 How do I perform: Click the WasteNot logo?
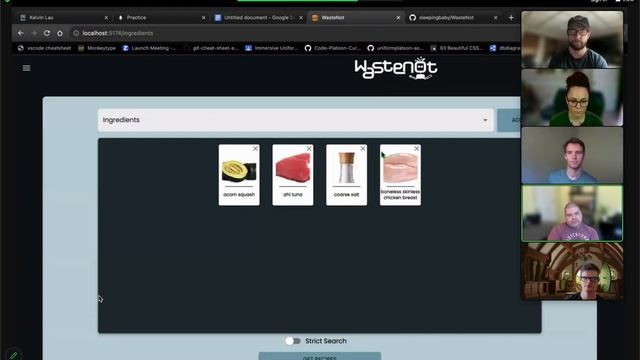(x=396, y=69)
